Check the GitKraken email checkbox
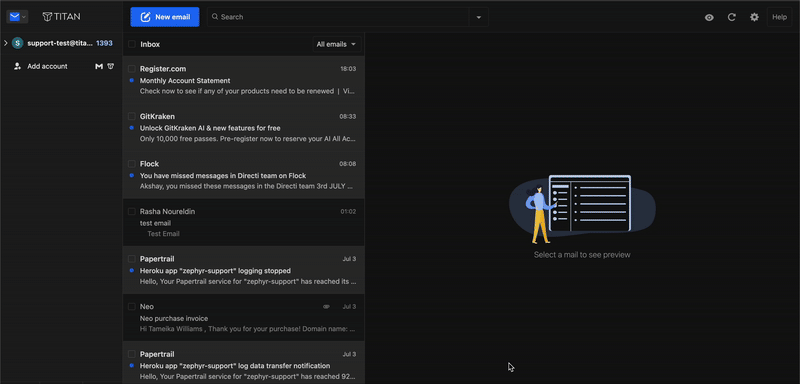 132,116
